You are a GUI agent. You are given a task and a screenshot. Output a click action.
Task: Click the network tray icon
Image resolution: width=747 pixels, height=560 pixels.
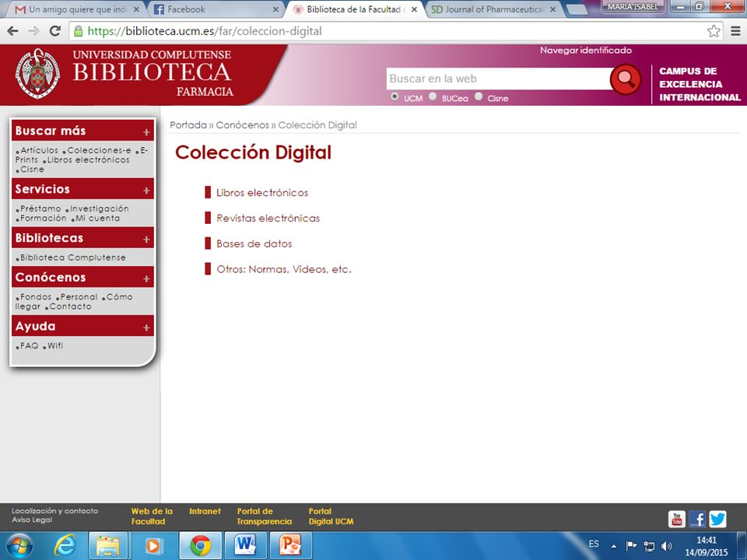(649, 546)
